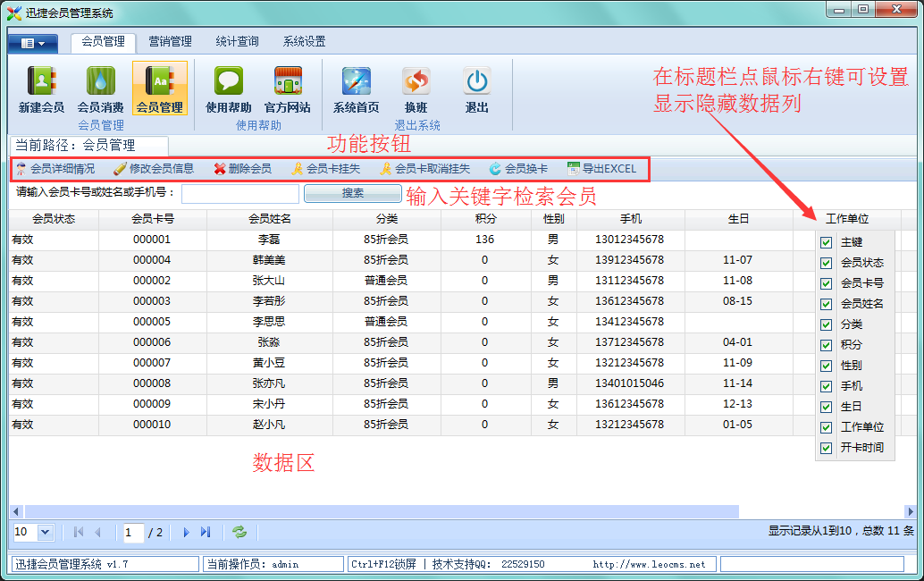Go to 系统首页 home icon
The height and width of the screenshot is (581, 924).
356,81
